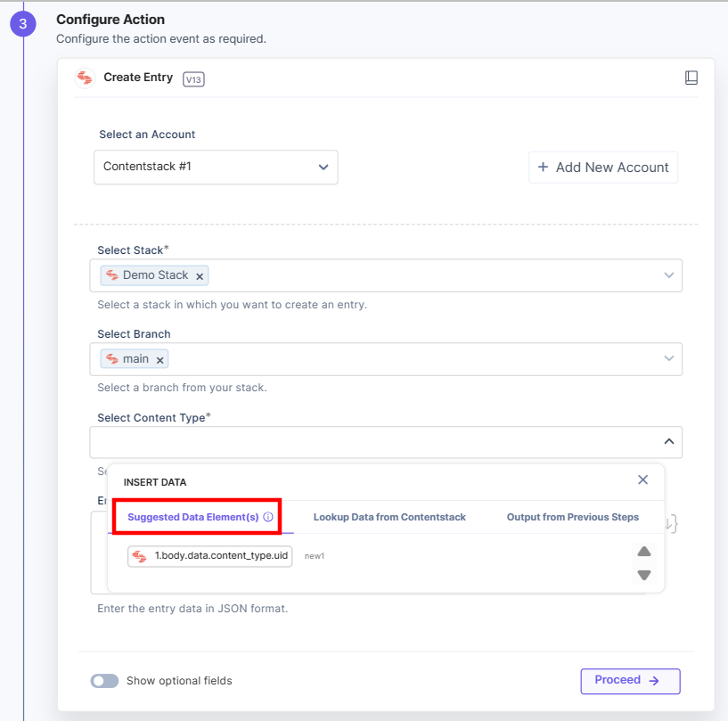The height and width of the screenshot is (721, 728).
Task: Expand the Select Stack dropdown chevron
Action: pos(669,275)
